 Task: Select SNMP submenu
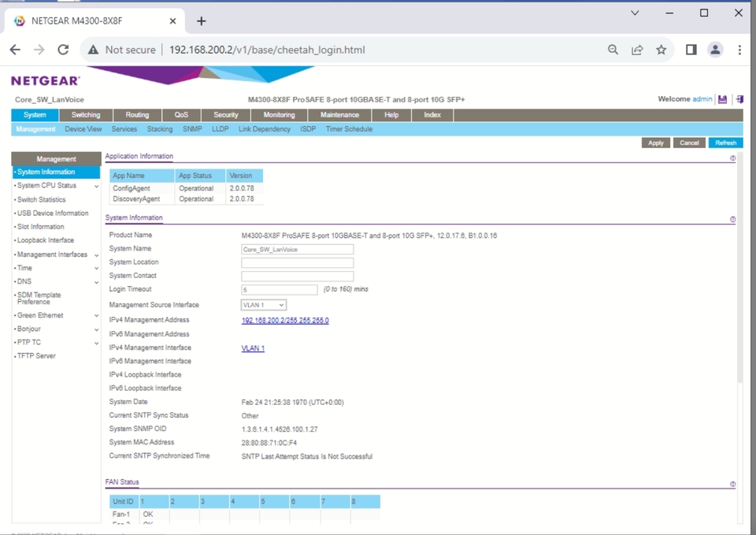coord(192,129)
